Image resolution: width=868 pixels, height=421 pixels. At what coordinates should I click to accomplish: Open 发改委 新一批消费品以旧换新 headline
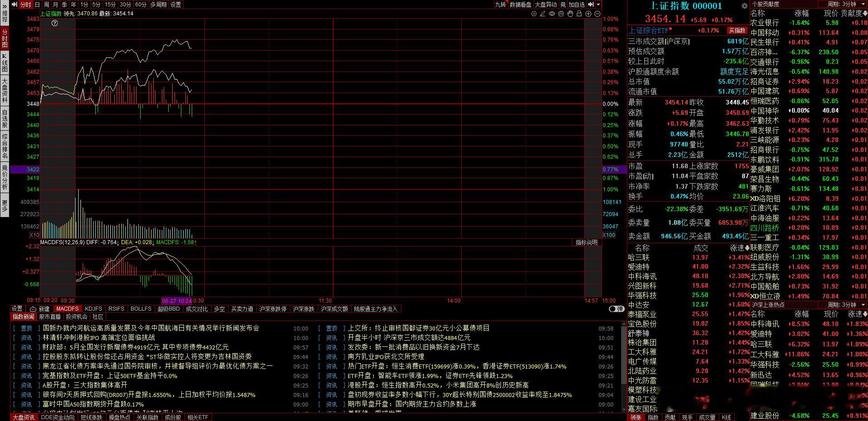(x=414, y=347)
